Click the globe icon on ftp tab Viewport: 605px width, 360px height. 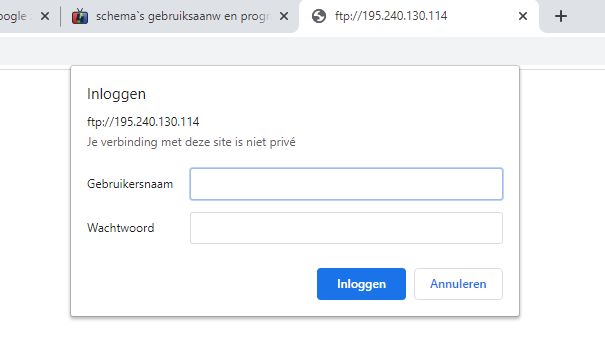[x=319, y=16]
